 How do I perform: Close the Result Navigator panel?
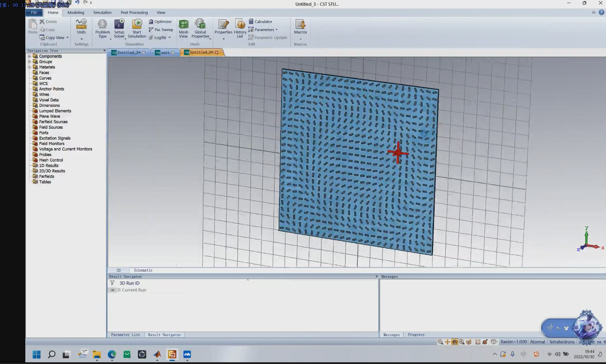click(377, 276)
